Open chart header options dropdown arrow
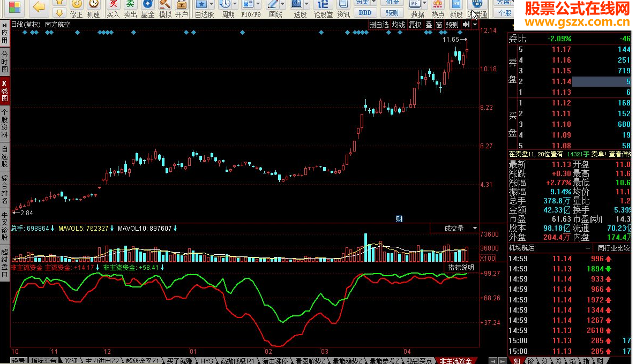The width and height of the screenshot is (636, 364). [475, 25]
